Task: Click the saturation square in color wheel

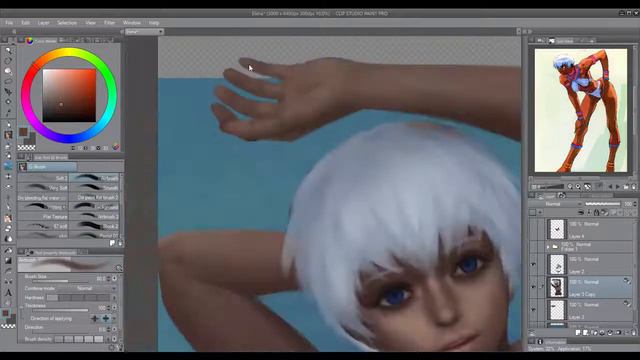Action: pos(69,96)
